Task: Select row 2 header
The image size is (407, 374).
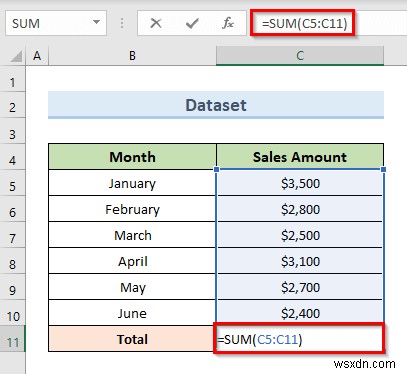Action: coord(12,105)
